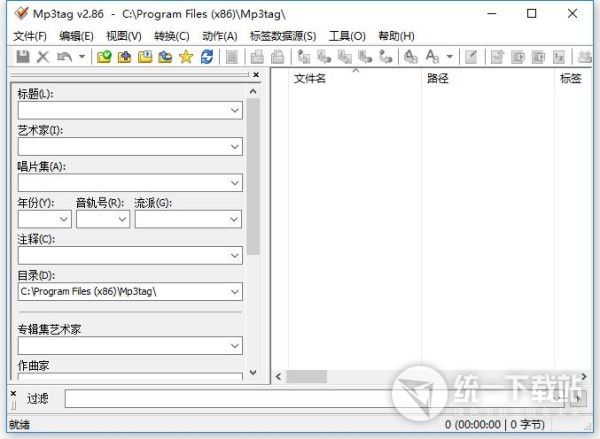Expand the 艺术家(I) combo box
Viewport: 600px width, 439px height.
pos(235,147)
